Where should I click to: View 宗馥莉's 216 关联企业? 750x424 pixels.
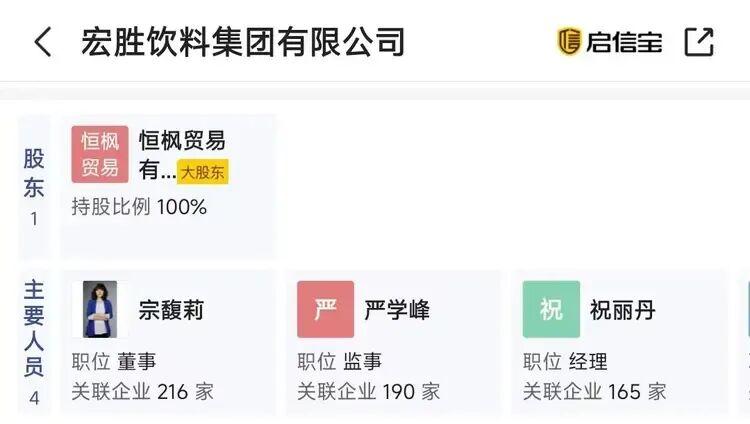(142, 391)
